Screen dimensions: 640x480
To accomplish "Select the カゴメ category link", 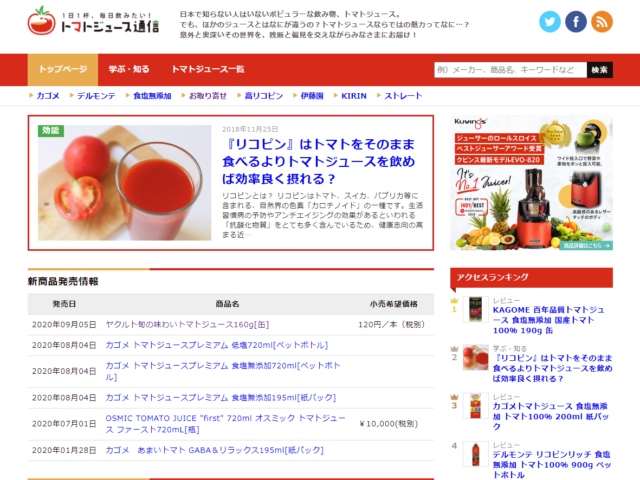I will (x=47, y=96).
